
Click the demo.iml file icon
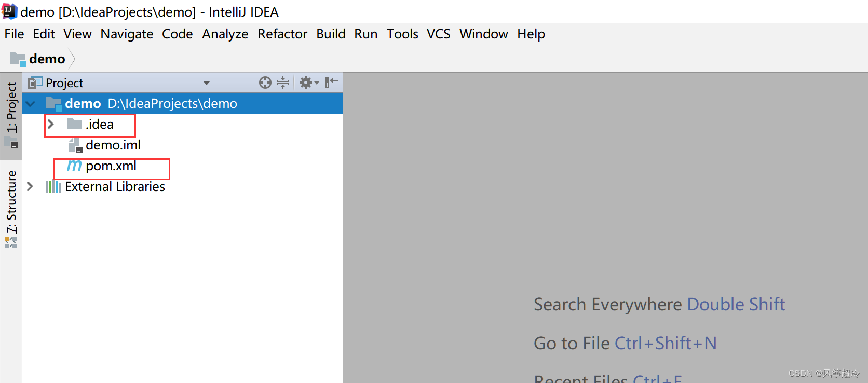75,145
